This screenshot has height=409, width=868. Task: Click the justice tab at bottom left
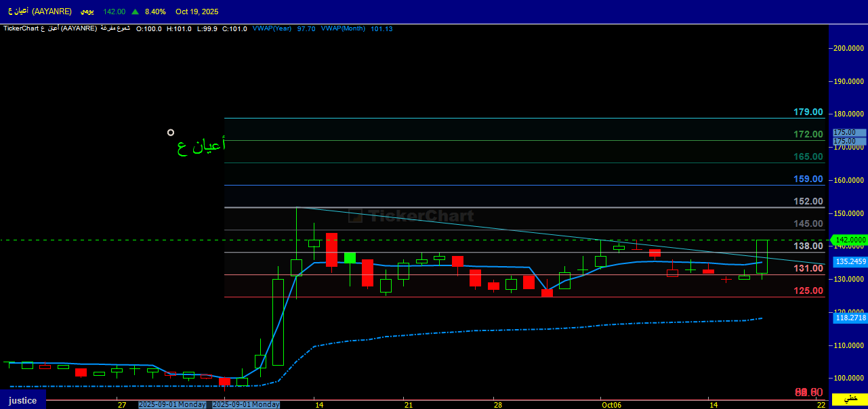click(x=22, y=400)
